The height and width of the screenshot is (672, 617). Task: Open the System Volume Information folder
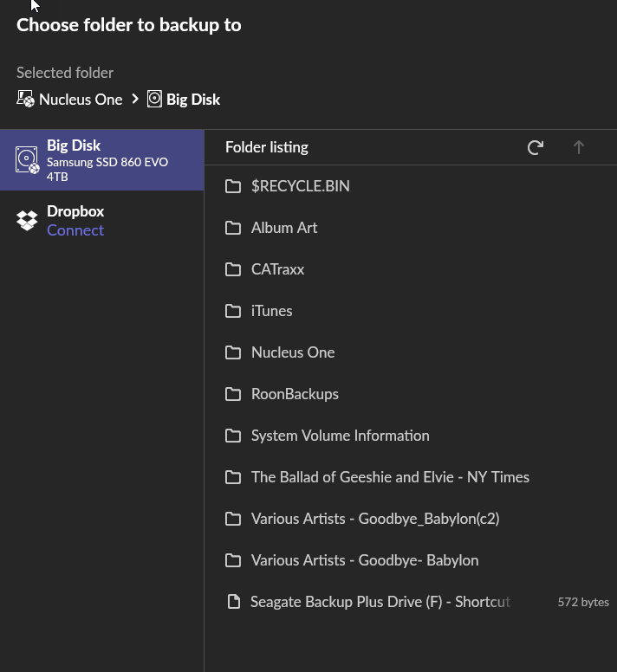tap(340, 436)
